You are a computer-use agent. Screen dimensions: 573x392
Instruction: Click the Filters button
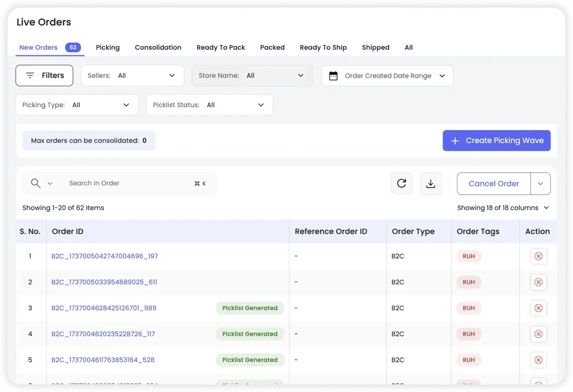pos(44,76)
